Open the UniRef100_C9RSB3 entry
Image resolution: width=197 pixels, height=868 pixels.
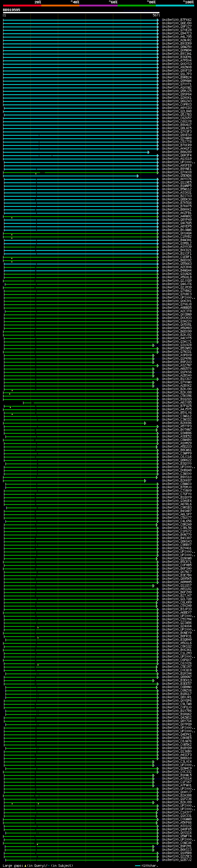pos(176,508)
